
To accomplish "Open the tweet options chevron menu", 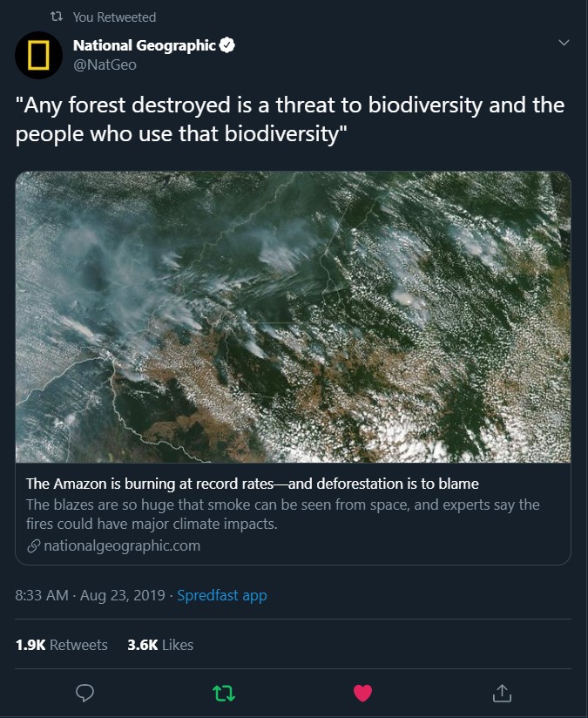I will [x=563, y=43].
